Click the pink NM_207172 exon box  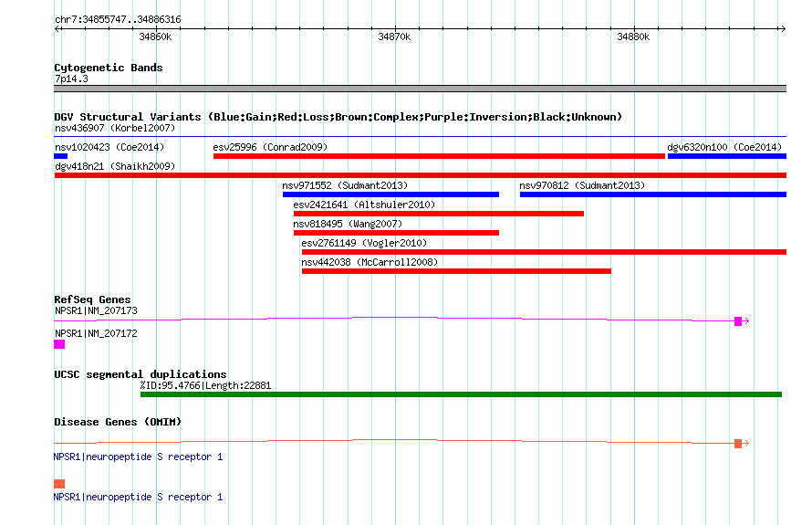[x=59, y=344]
